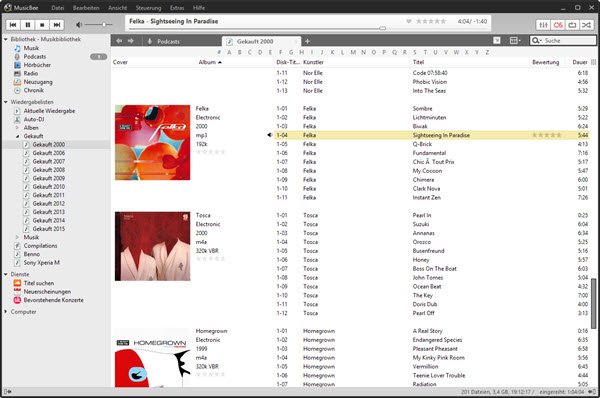Go back with the navigation arrow
Viewport: 600px width, 398px height.
[119, 41]
